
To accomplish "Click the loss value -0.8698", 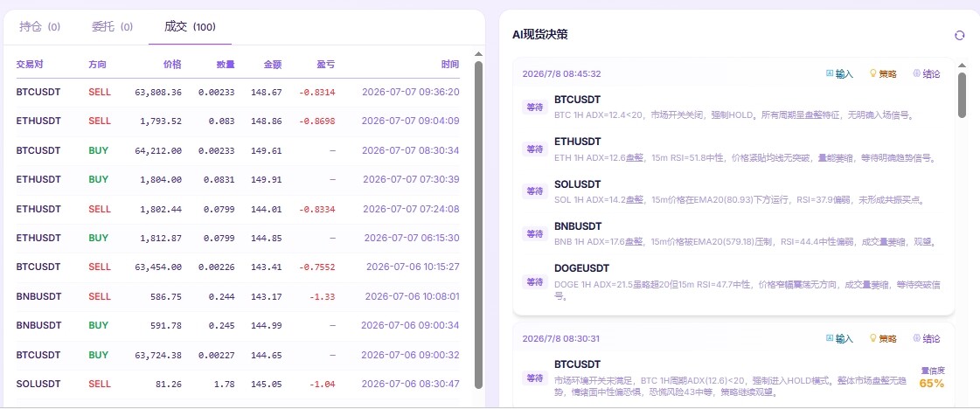I will [316, 121].
